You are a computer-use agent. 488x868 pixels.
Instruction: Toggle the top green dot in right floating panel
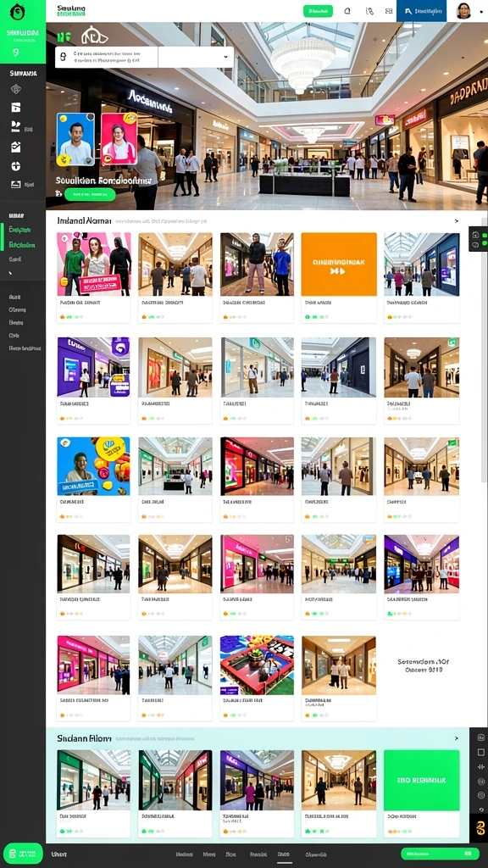pos(484,236)
